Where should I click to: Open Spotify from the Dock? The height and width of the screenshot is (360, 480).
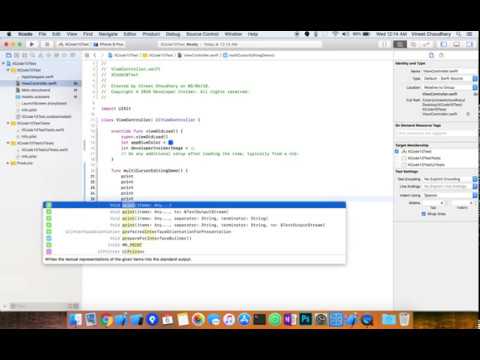[275, 320]
